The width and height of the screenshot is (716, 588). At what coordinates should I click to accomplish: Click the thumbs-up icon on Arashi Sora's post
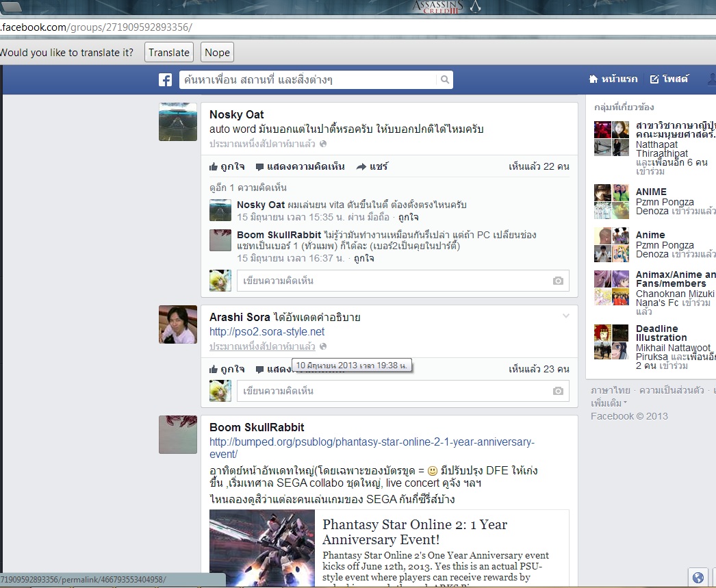[x=214, y=370]
